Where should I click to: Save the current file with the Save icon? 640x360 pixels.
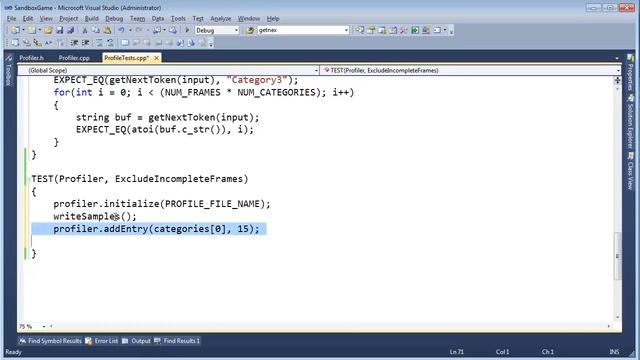click(x=60, y=30)
